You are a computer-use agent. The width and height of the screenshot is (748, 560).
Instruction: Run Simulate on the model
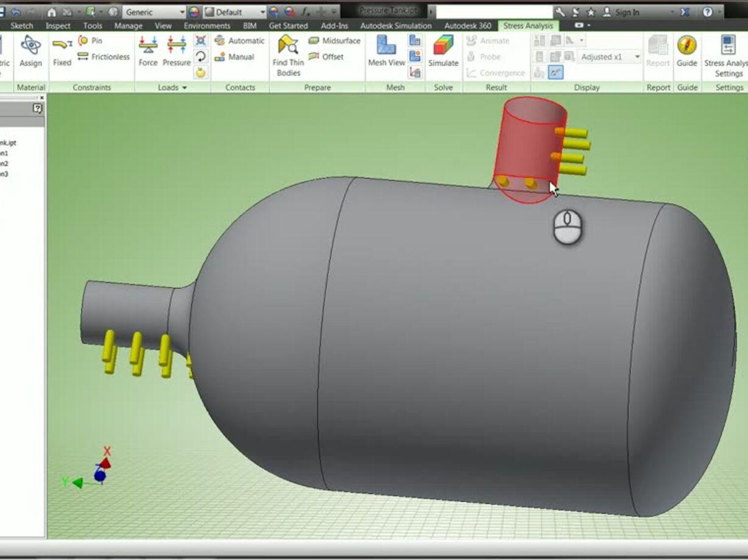(442, 52)
